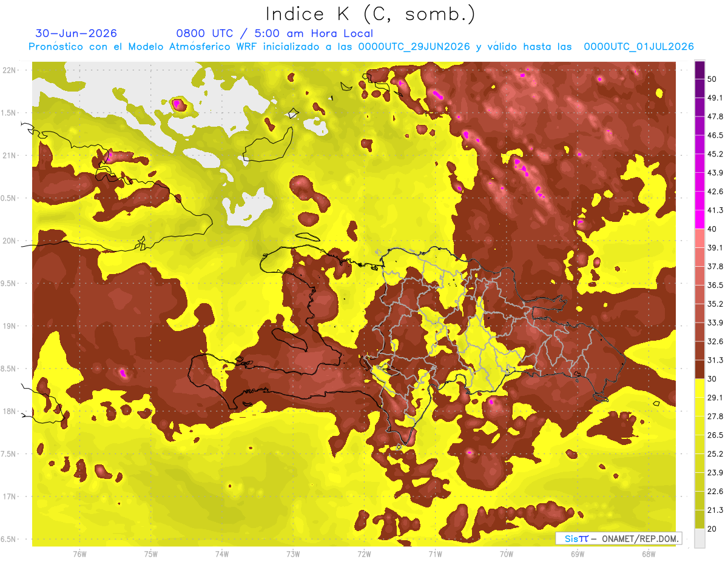This screenshot has height=562, width=728.
Task: Click the gray colorbar segment below 20
Action: point(699,538)
